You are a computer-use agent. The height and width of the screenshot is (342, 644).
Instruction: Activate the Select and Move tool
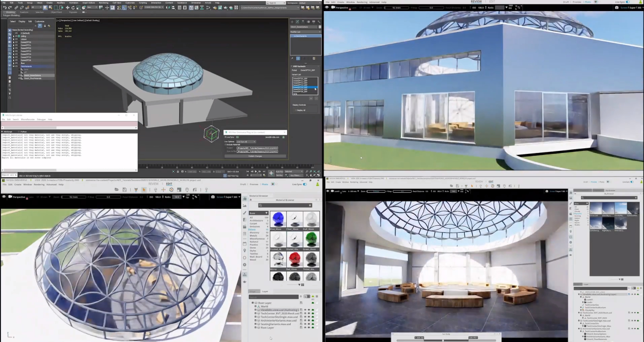[67, 9]
